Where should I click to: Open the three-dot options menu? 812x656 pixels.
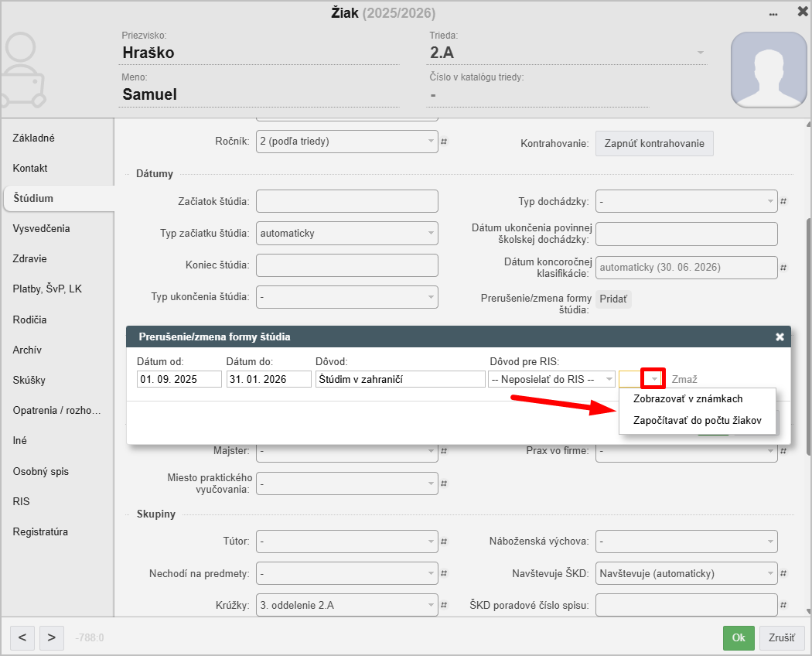pos(773,13)
